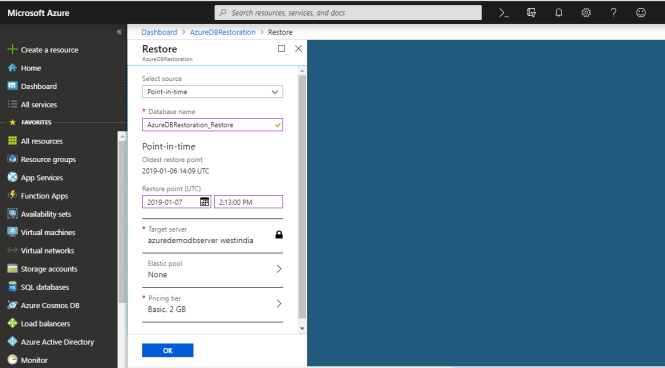Open SQL databases menu label

(x=45, y=287)
